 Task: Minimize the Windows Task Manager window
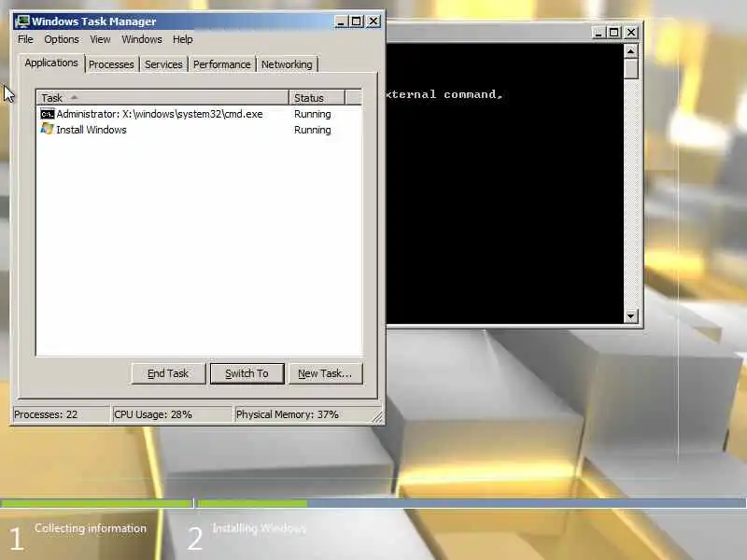coord(341,21)
